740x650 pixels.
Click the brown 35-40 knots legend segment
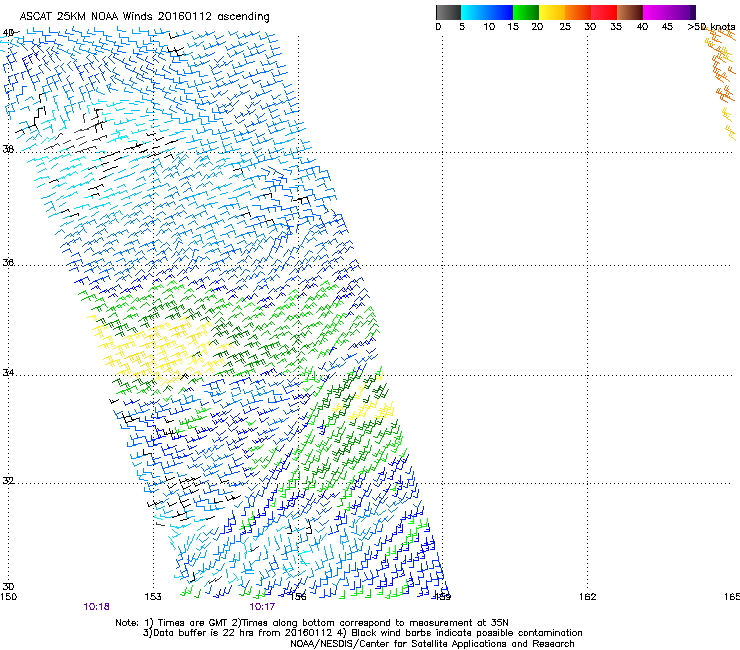click(630, 12)
